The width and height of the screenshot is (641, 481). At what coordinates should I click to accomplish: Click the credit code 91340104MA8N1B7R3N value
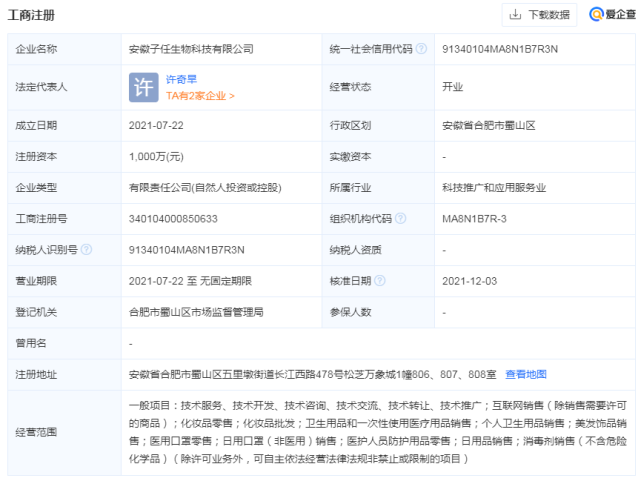(500, 49)
